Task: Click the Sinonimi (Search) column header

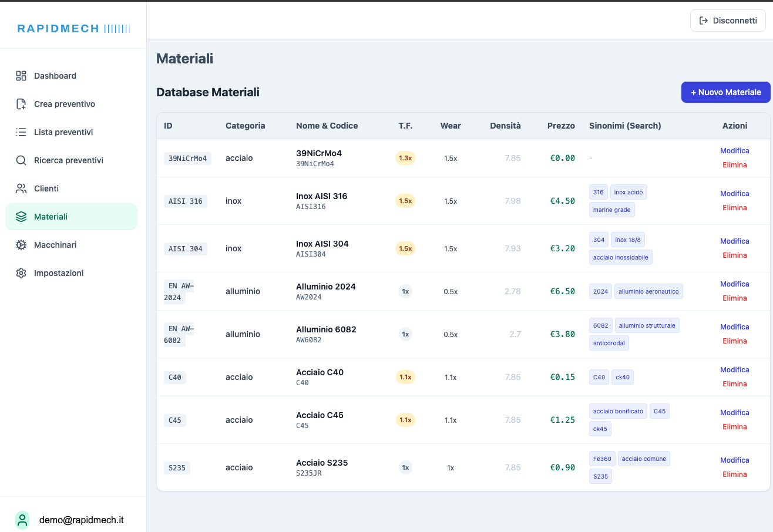Action: pyautogui.click(x=625, y=126)
